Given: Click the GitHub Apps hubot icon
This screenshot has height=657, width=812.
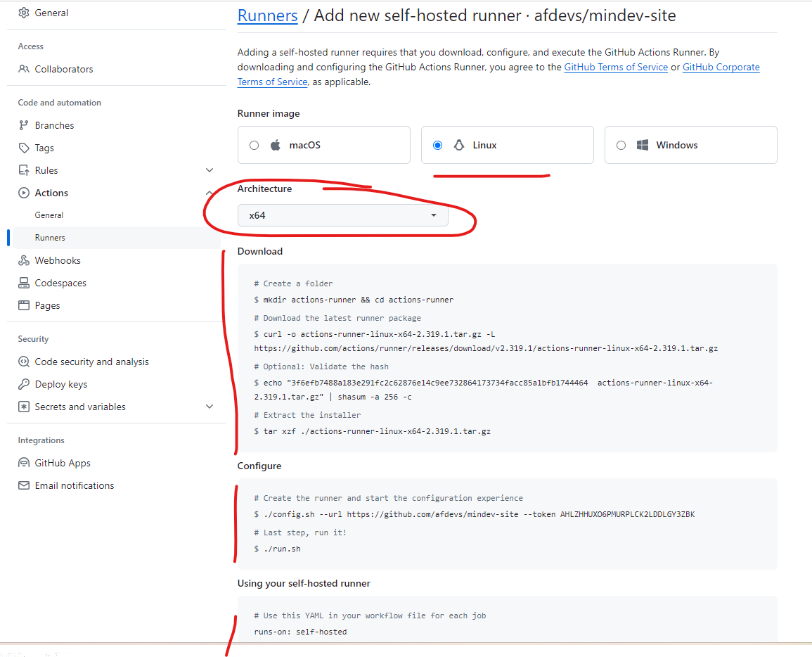Looking at the screenshot, I should click(24, 464).
